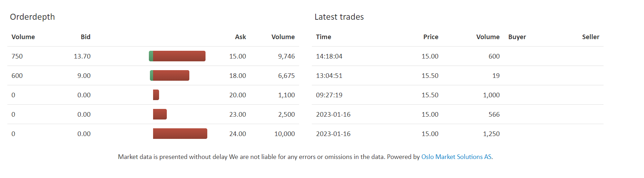Click the Seller column header
Viewport: 644px width, 178px height.
pyautogui.click(x=591, y=37)
